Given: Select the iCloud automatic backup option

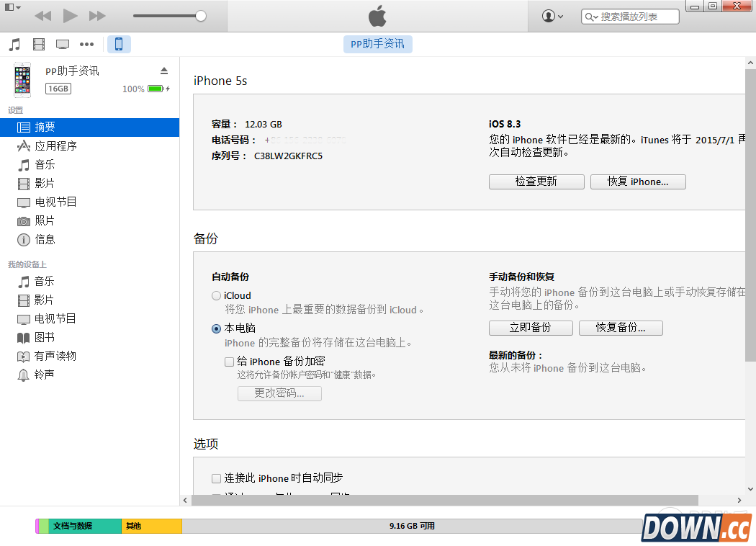Looking at the screenshot, I should tap(216, 295).
